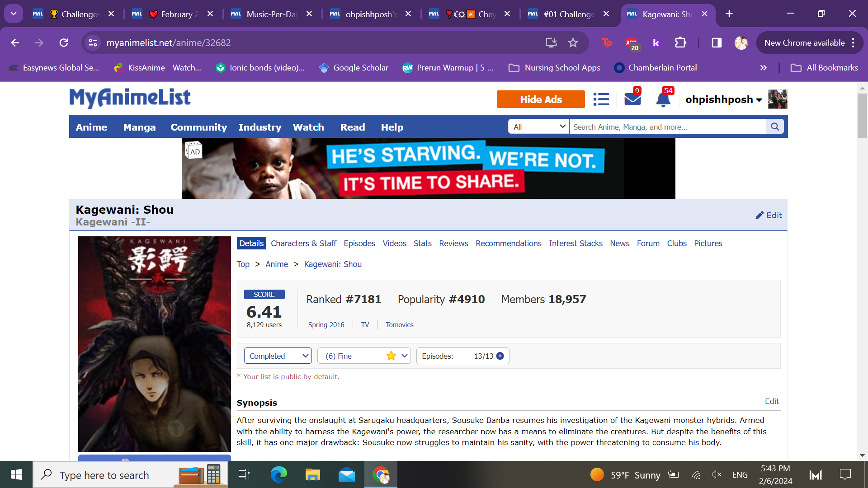Open the MyAnimeList list menu icon
The image size is (868, 488).
tap(601, 99)
